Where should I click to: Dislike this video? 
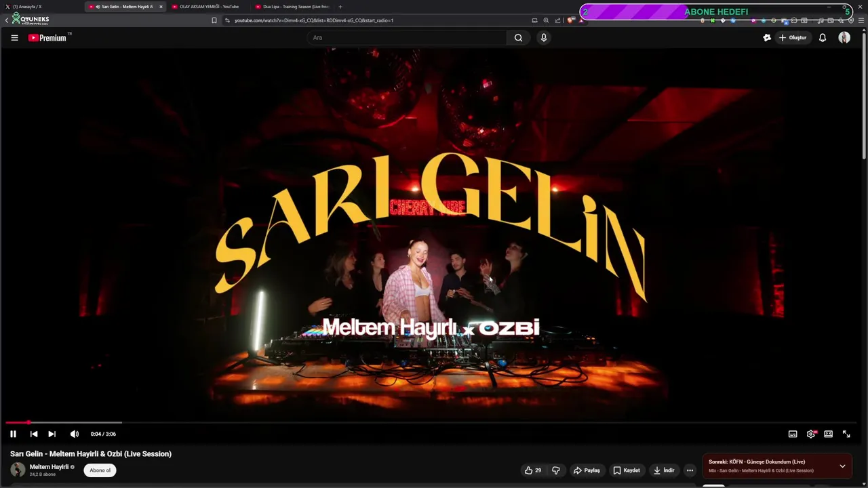point(556,470)
